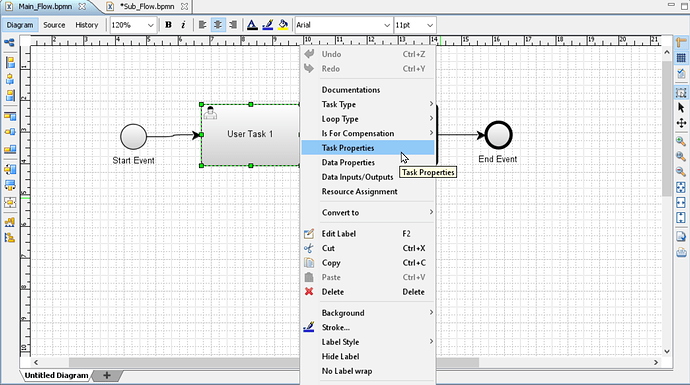Click the Stroke pen icon in context menu
This screenshot has height=385, width=690.
click(x=309, y=327)
